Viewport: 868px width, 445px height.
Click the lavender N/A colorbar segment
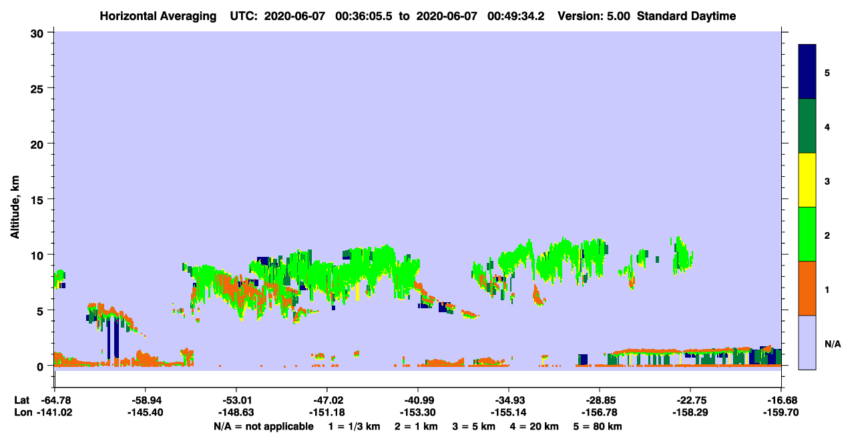[807, 342]
